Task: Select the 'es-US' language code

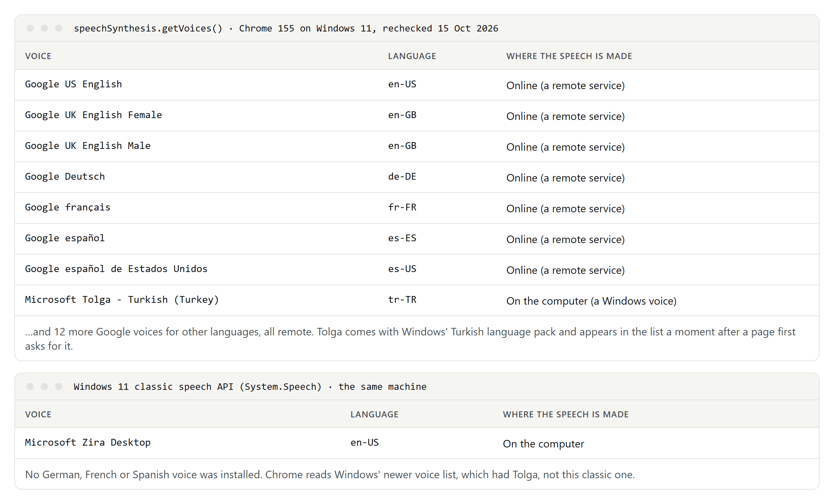Action: 402,269
